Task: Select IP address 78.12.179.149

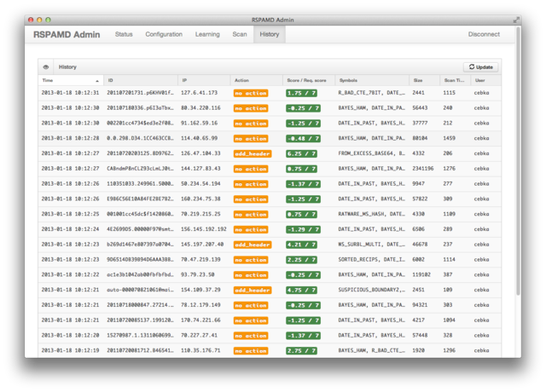Action: [200, 305]
